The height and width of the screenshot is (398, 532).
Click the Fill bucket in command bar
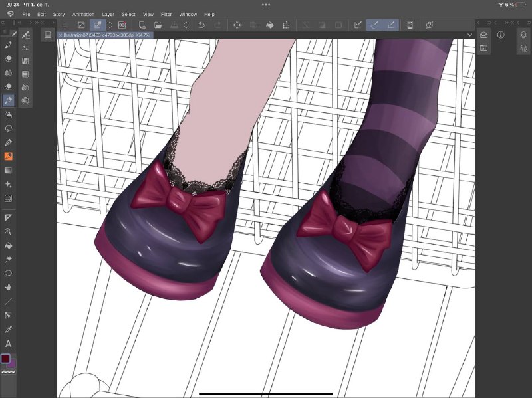click(270, 25)
